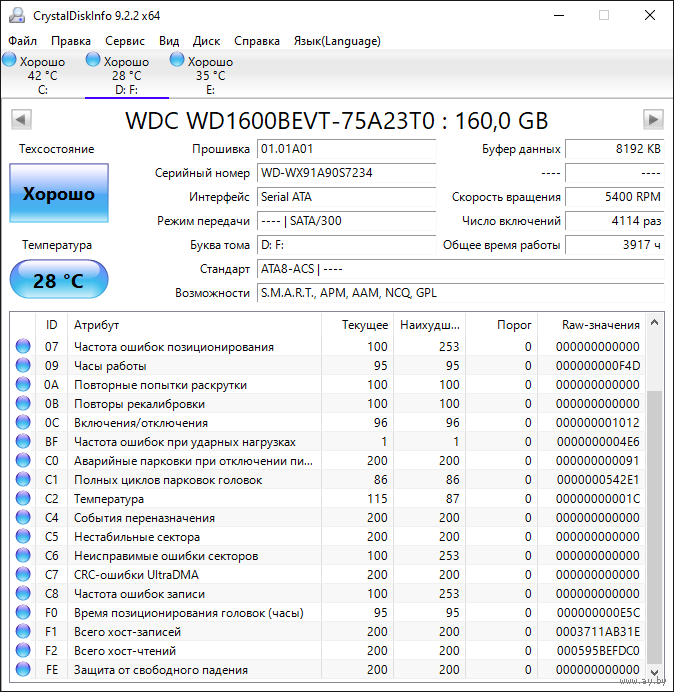Click status orb for attribute C1

coord(23,479)
